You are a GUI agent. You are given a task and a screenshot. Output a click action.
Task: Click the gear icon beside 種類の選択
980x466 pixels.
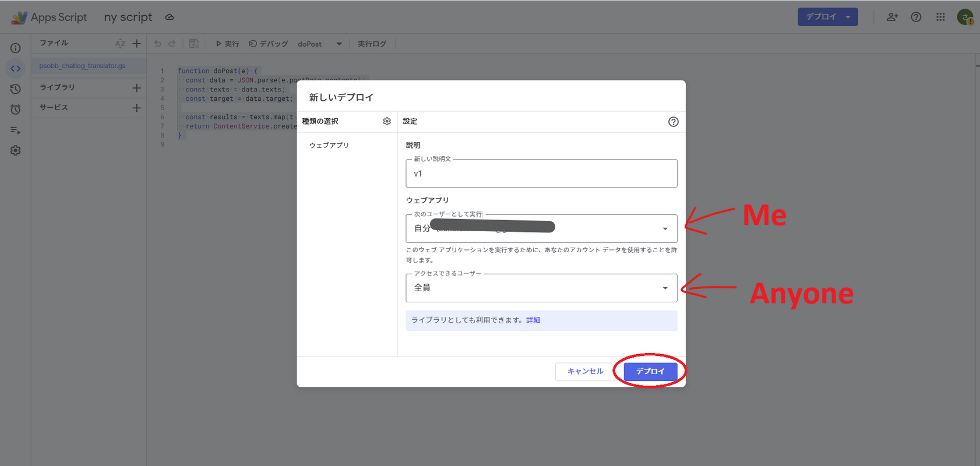click(x=386, y=121)
